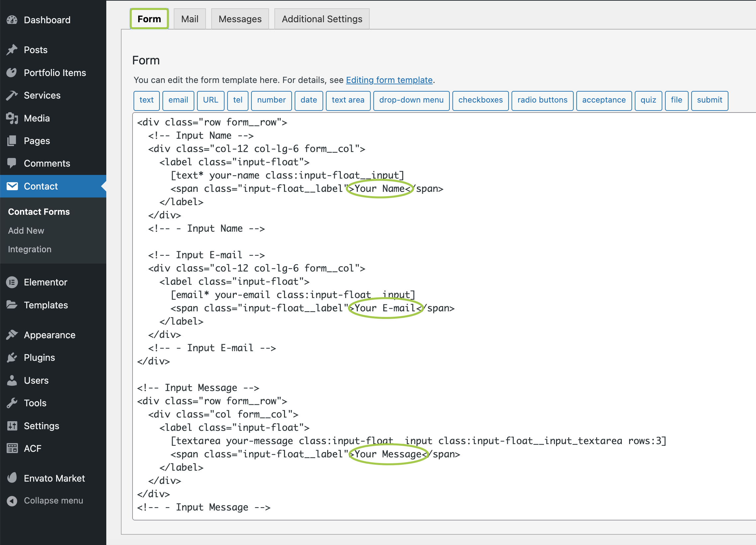Click the Envato Market leaf icon

pyautogui.click(x=12, y=478)
